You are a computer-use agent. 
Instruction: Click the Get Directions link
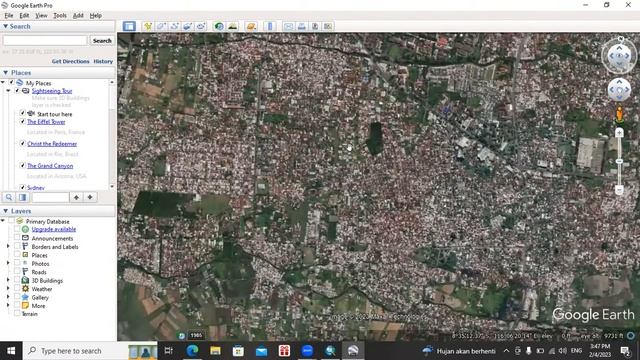click(x=70, y=61)
